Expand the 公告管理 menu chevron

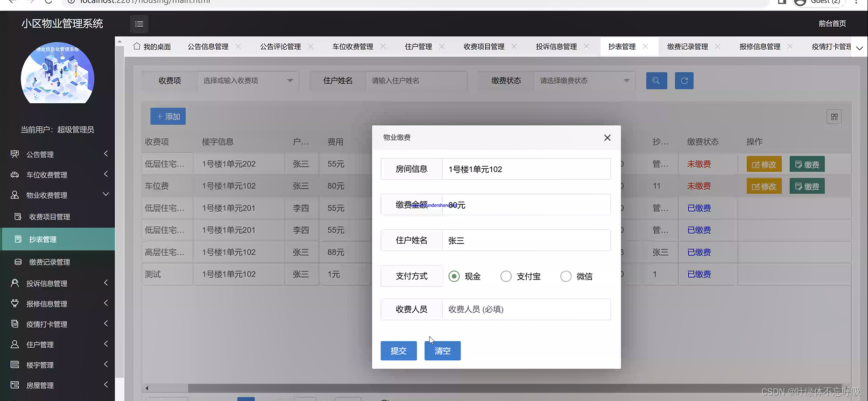[x=106, y=154]
